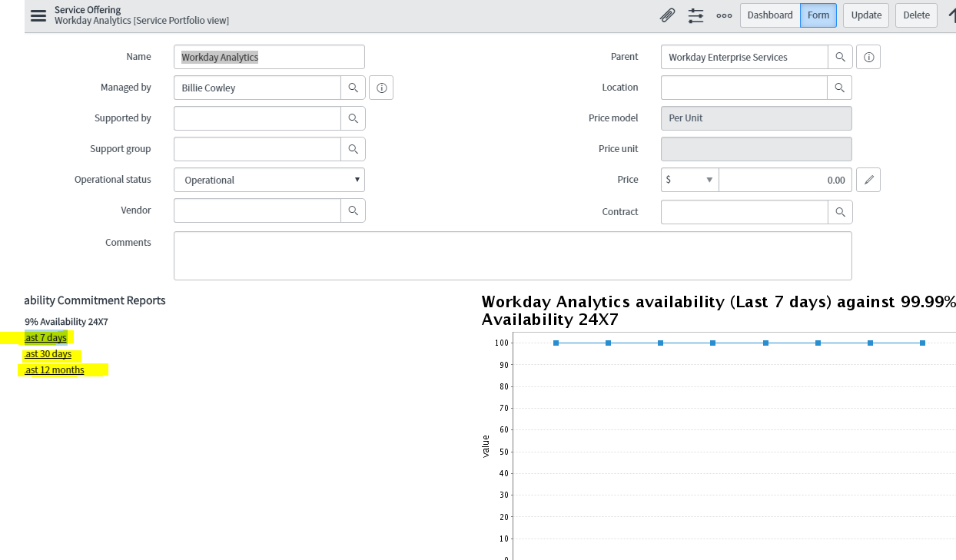This screenshot has height=560, width=956.
Task: Click the Location input field
Action: coord(744,88)
